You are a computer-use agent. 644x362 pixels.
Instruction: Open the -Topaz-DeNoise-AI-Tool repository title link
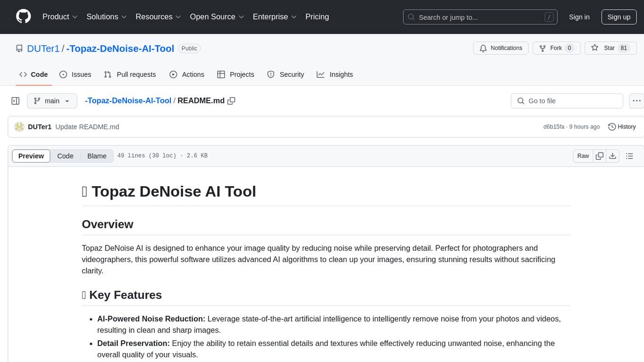120,48
